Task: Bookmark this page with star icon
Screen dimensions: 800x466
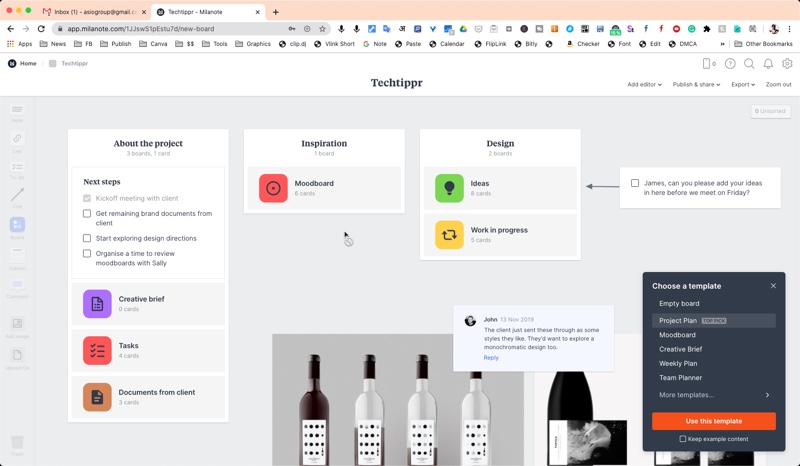Action: (x=322, y=29)
